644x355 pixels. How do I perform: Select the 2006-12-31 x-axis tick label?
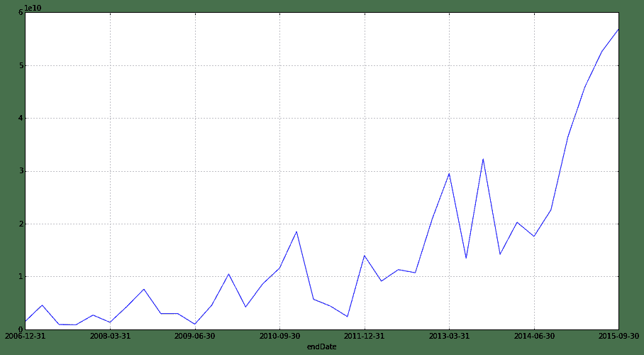[x=26, y=337]
